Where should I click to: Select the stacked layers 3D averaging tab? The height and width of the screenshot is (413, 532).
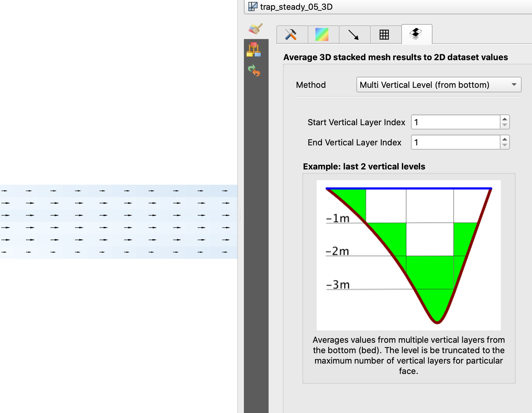[416, 34]
